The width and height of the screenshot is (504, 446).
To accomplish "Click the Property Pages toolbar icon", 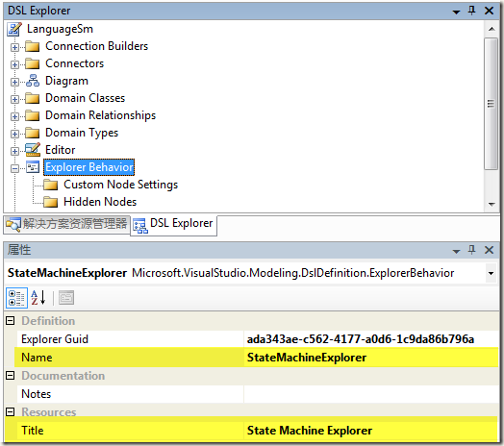I will point(66,298).
